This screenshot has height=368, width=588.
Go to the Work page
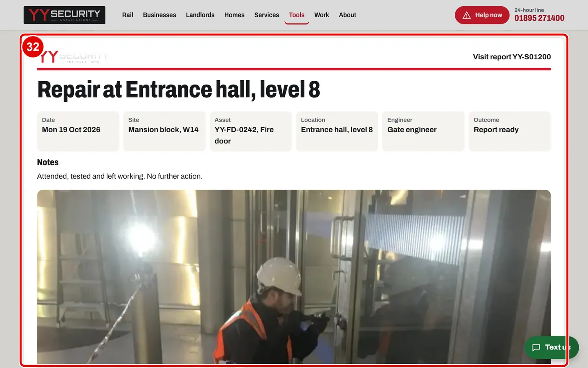click(x=322, y=15)
